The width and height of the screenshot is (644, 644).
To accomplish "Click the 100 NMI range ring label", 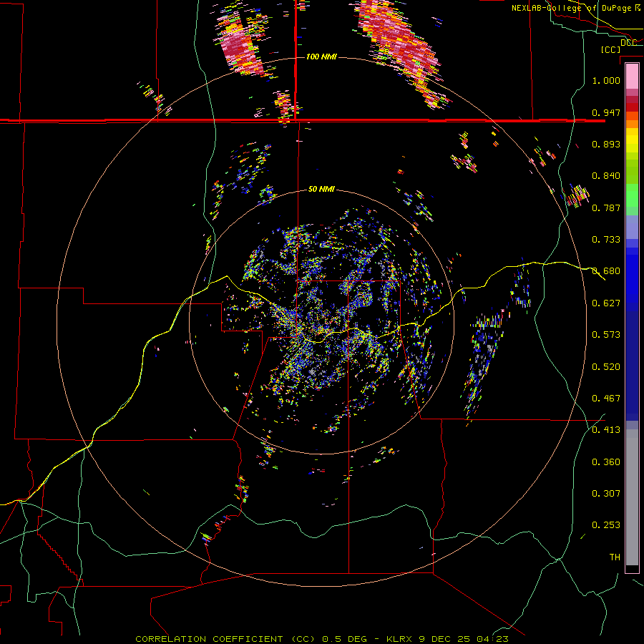I will point(321,57).
